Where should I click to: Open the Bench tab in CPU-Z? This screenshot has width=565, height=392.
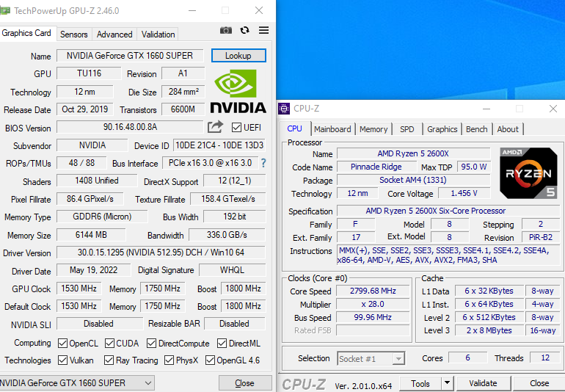(x=476, y=129)
